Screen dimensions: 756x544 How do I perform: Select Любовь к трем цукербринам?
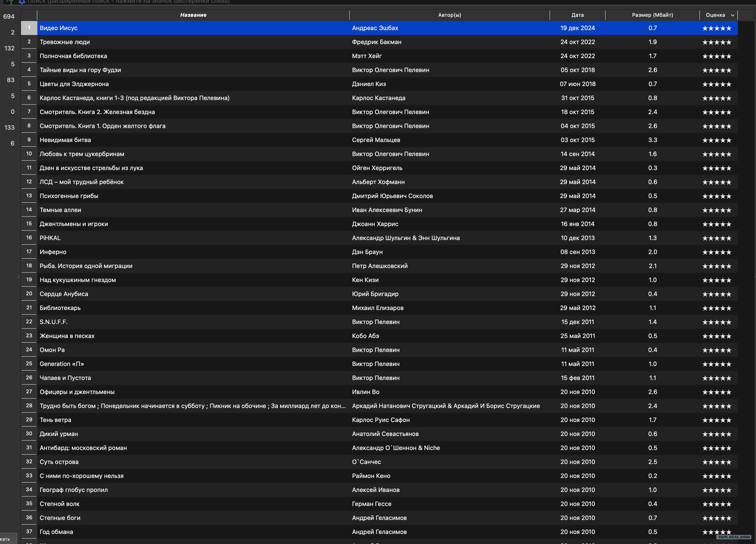tap(82, 154)
